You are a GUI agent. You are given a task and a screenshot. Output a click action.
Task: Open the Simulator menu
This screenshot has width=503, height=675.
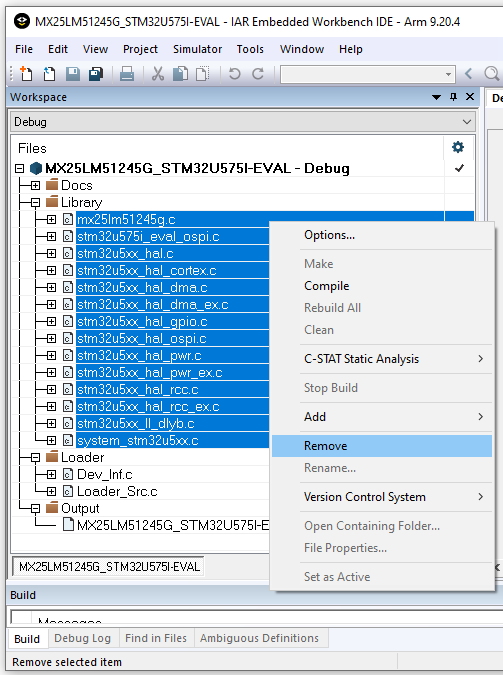click(197, 49)
